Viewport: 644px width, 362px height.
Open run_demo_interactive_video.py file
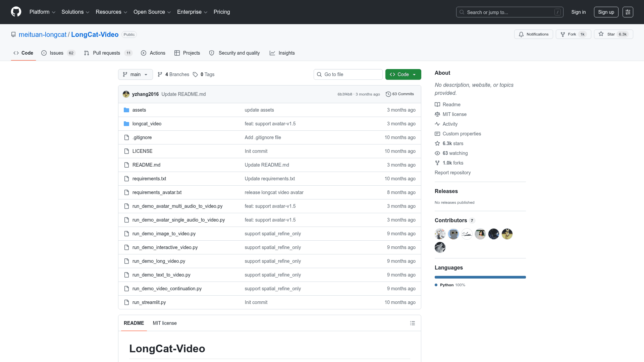coord(165,247)
